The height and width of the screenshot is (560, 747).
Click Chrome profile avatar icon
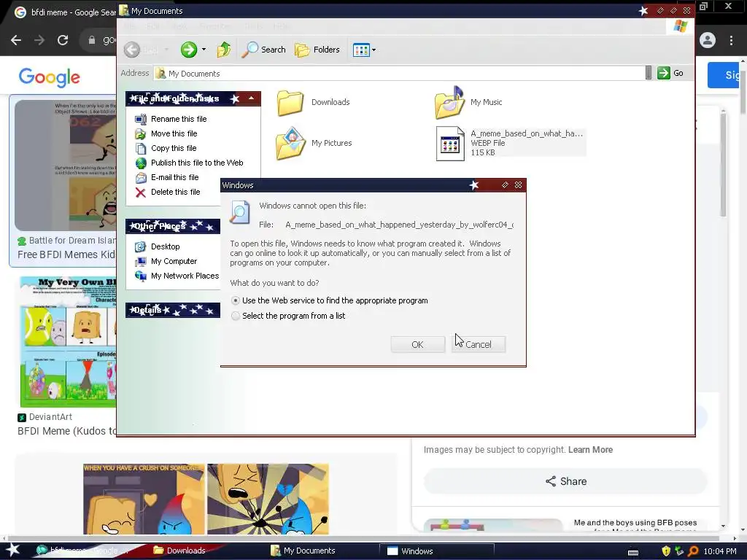(x=708, y=40)
